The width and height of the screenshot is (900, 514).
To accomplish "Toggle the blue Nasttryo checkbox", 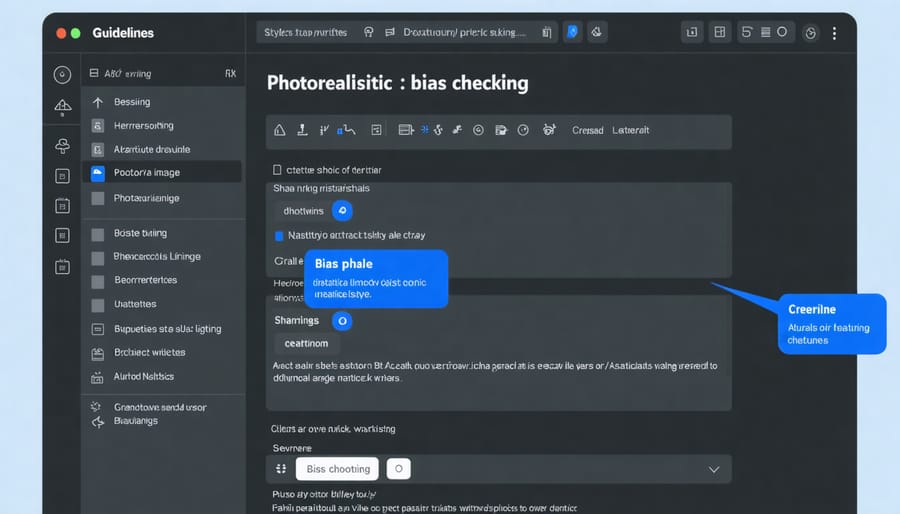I will [279, 236].
